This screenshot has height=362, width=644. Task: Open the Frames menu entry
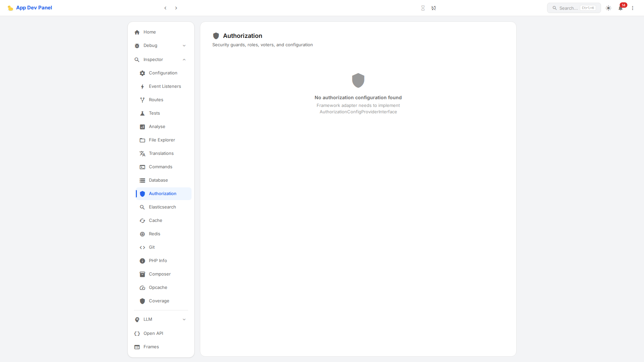tap(151, 347)
